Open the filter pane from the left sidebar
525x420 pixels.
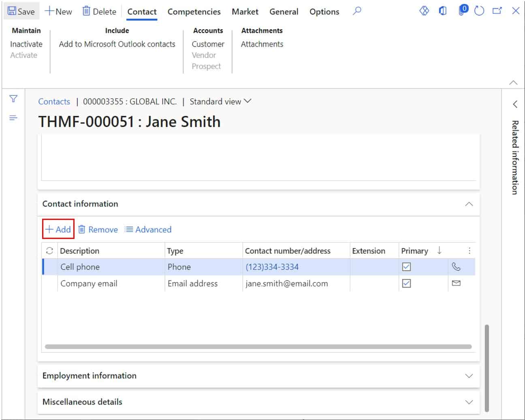(x=13, y=98)
